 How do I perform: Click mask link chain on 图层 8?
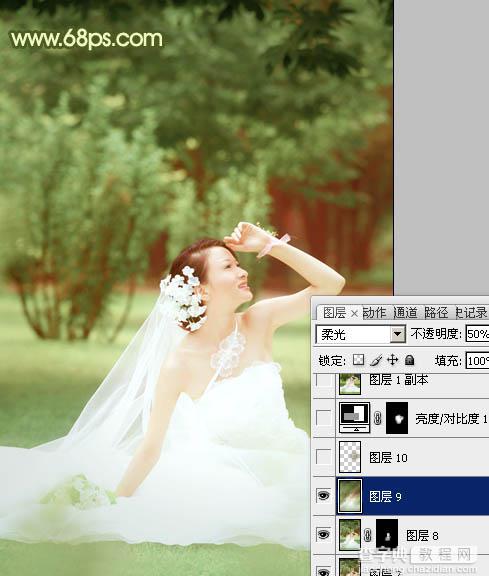click(x=367, y=535)
